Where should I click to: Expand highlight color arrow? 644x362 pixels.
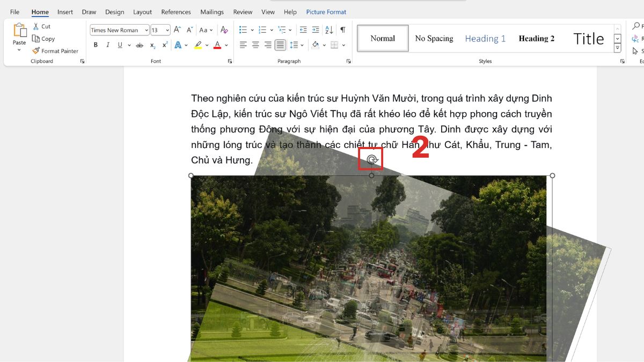pyautogui.click(x=207, y=45)
